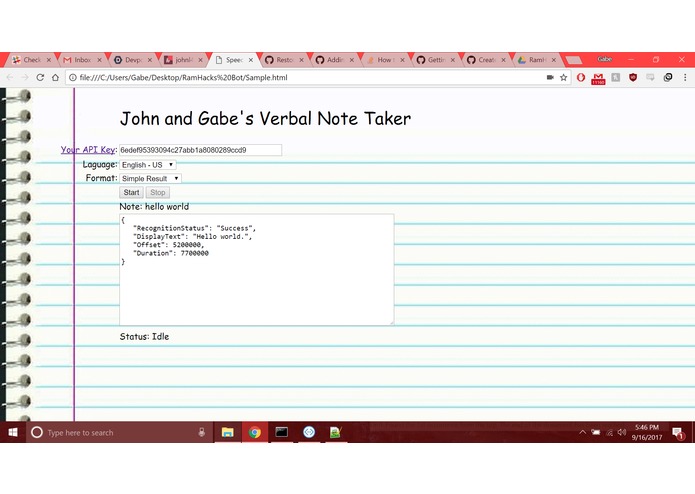This screenshot has width=695, height=494.
Task: Click the Note: hello world text
Action: (x=154, y=206)
